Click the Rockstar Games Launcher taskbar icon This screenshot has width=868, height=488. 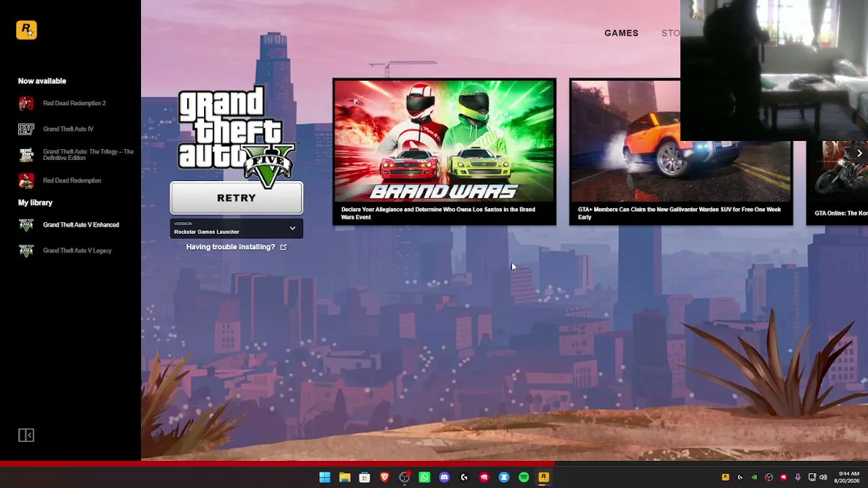click(544, 477)
